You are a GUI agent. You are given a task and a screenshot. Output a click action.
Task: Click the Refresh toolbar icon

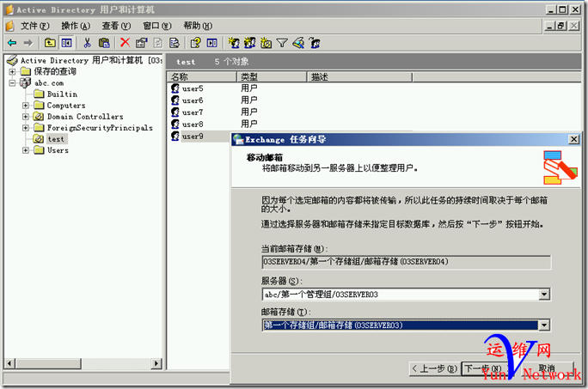158,43
